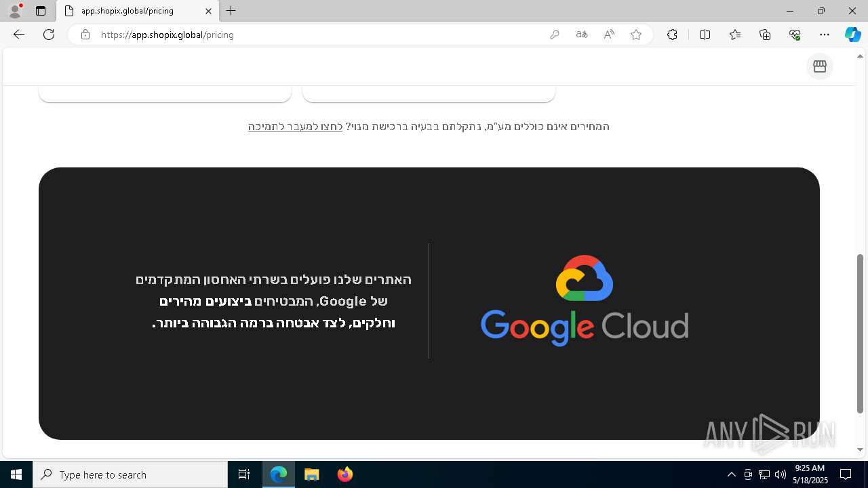
Task: Show hidden system tray icons chevron
Action: pos(731,474)
